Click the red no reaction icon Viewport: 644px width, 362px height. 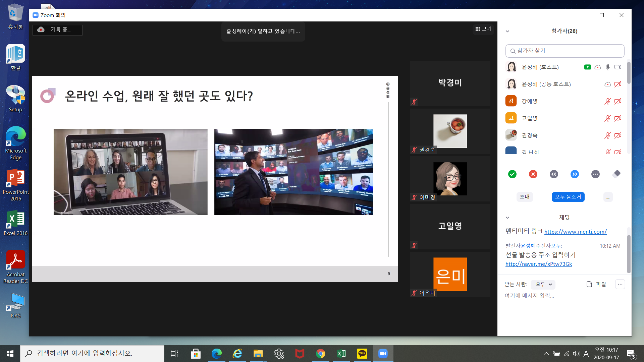[533, 174]
